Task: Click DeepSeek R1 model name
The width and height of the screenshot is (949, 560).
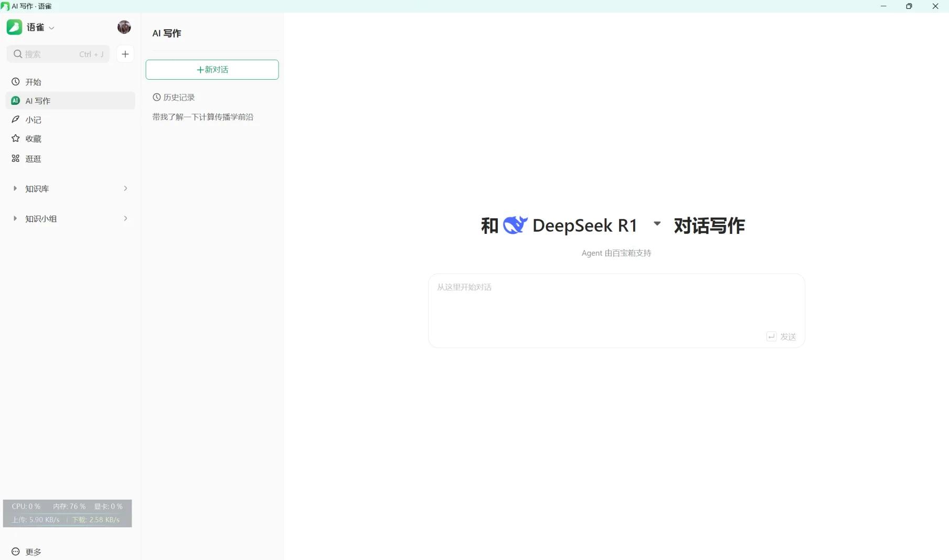Action: [585, 225]
